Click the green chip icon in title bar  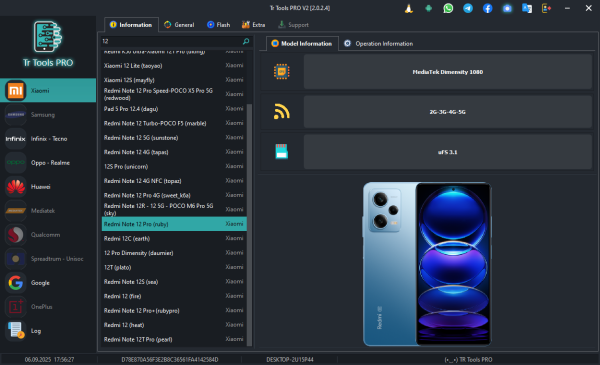tap(429, 8)
